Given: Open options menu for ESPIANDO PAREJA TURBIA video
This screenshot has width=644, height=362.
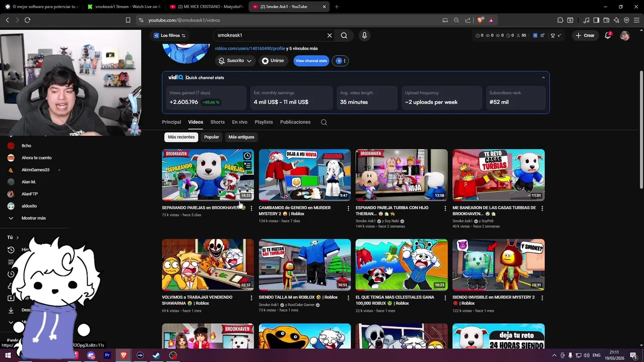Looking at the screenshot, I should (445, 208).
